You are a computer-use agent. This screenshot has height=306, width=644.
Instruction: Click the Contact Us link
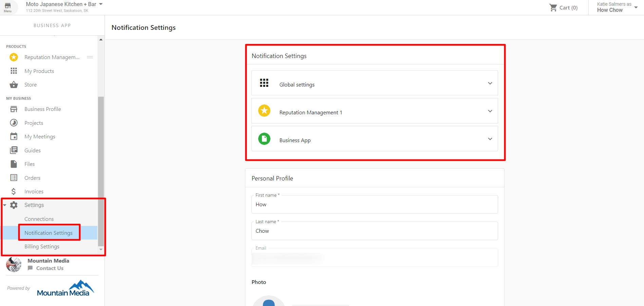50,268
